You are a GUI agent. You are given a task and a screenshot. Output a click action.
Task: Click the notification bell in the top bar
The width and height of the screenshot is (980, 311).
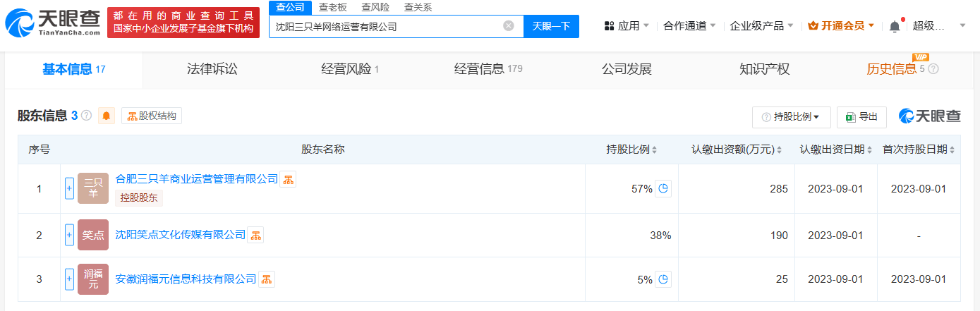pos(895,26)
